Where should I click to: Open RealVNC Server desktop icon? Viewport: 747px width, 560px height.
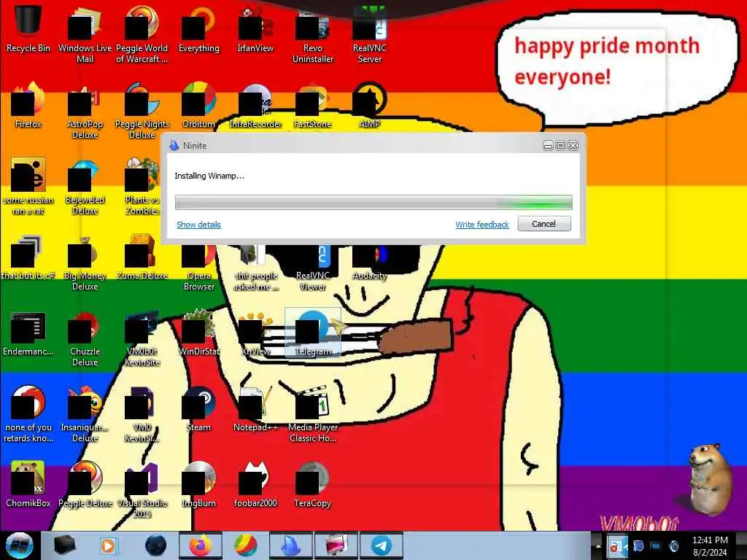tap(370, 34)
